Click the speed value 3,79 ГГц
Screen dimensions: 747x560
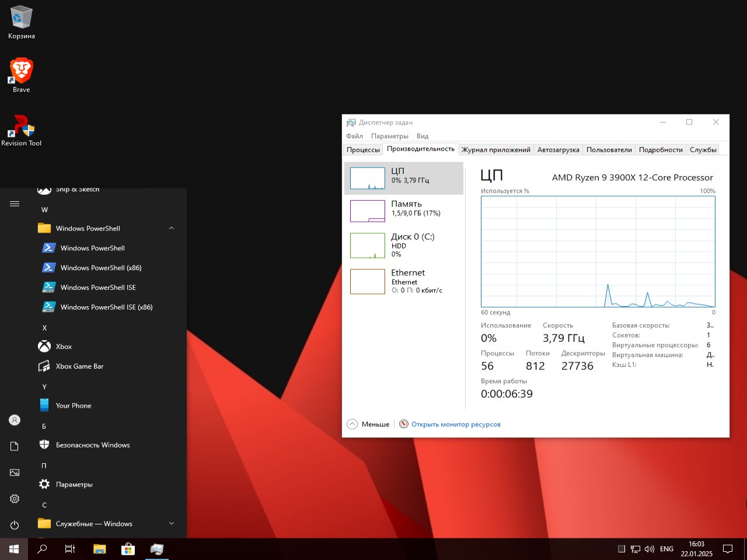click(x=564, y=338)
